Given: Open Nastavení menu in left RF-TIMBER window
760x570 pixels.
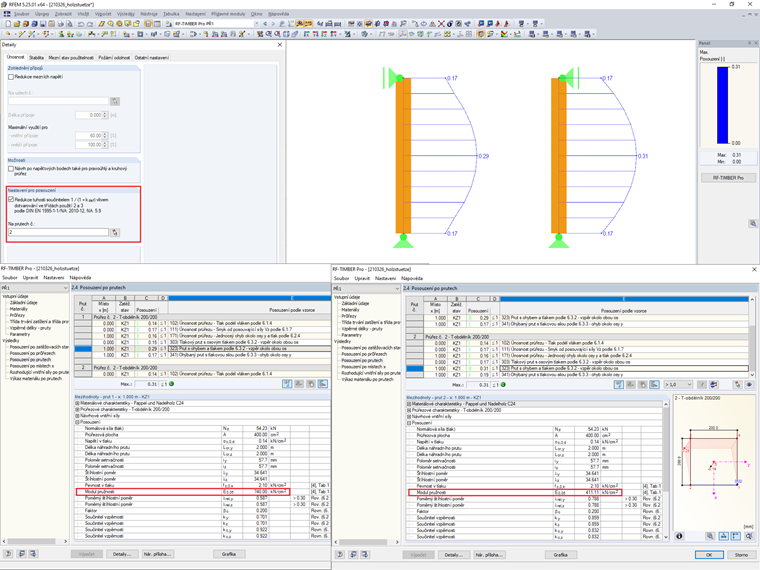Looking at the screenshot, I should point(53,278).
